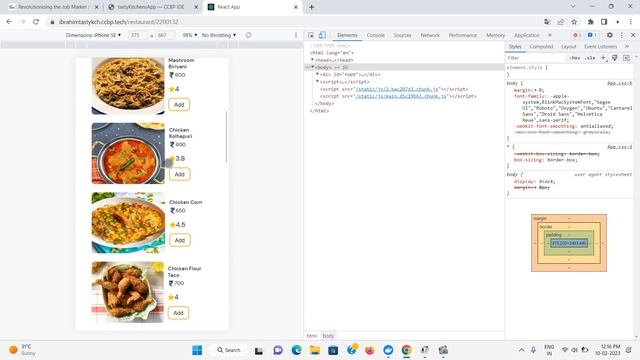Open DevTools customize three-dot menu
The height and width of the screenshot is (360, 640).
622,35
